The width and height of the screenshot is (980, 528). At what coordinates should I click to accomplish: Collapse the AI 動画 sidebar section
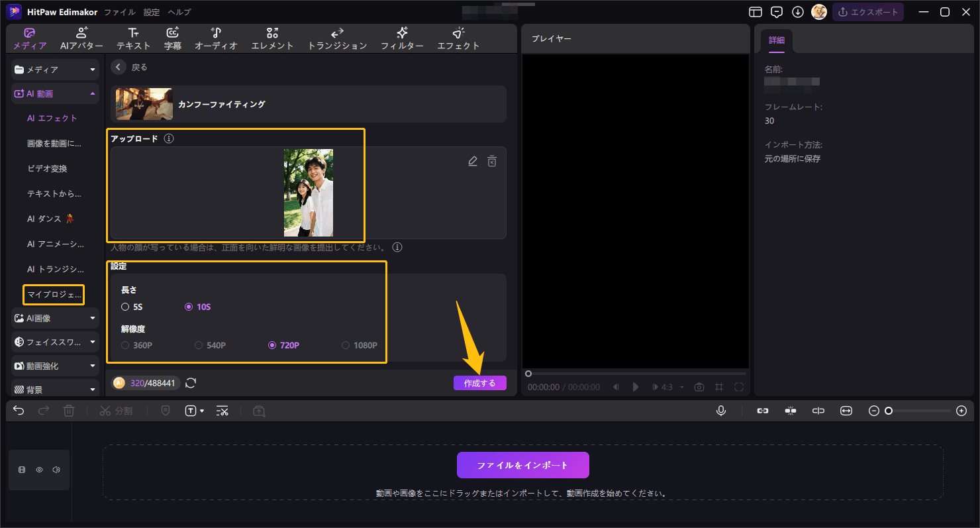click(54, 93)
